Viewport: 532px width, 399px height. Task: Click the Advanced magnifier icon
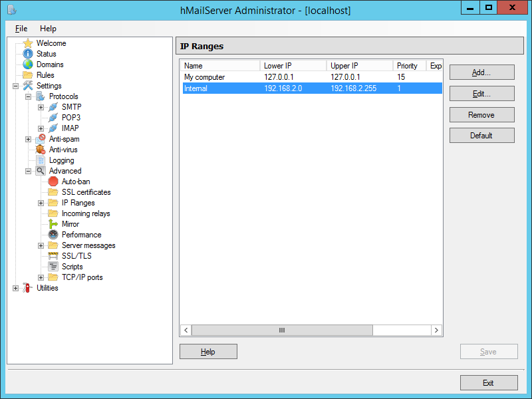41,171
